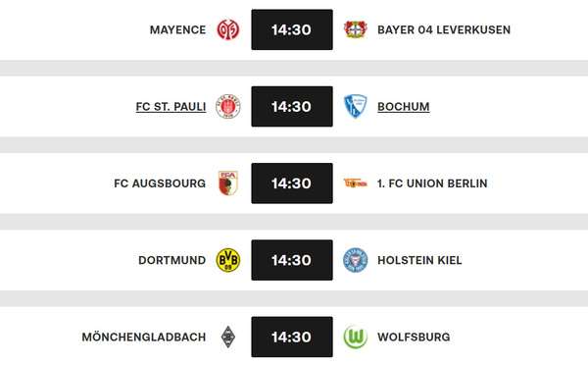Click the Bayer 04 Leverkusen crest
Image resolution: width=588 pixels, height=365 pixels.
click(356, 29)
